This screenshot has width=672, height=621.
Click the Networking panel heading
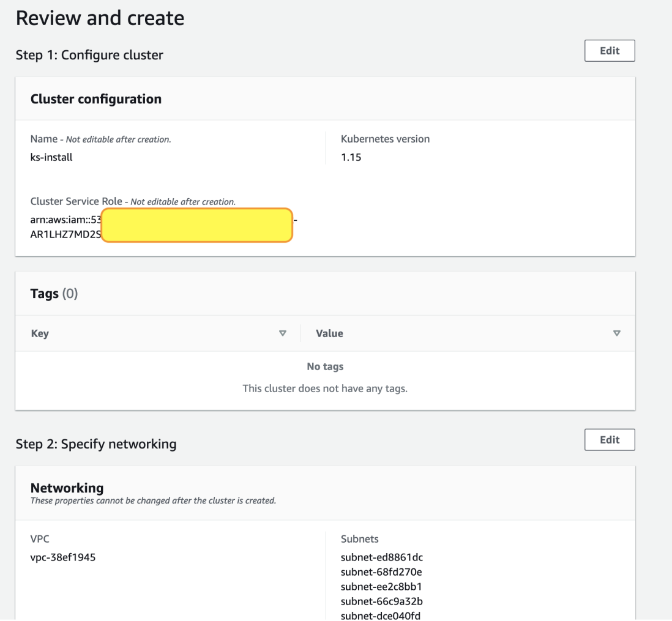pos(67,488)
